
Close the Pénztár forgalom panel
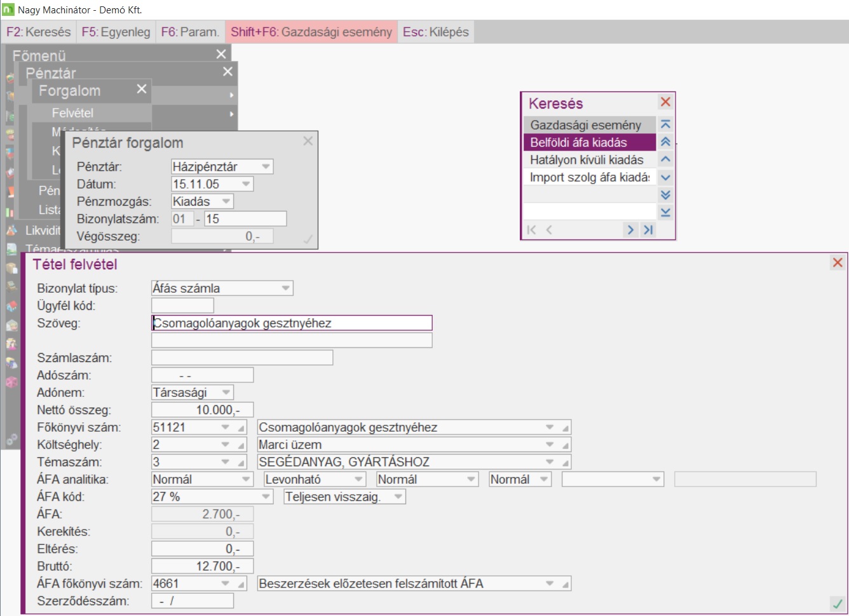tap(308, 141)
